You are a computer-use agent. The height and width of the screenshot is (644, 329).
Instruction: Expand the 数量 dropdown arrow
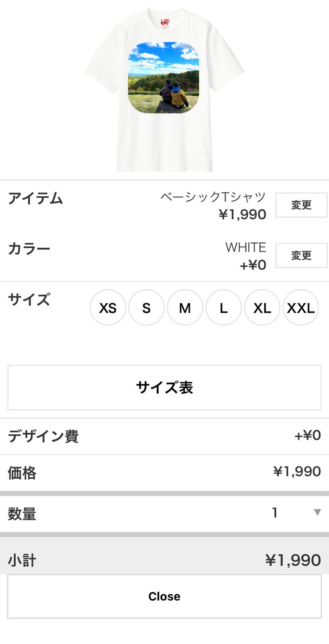(317, 512)
